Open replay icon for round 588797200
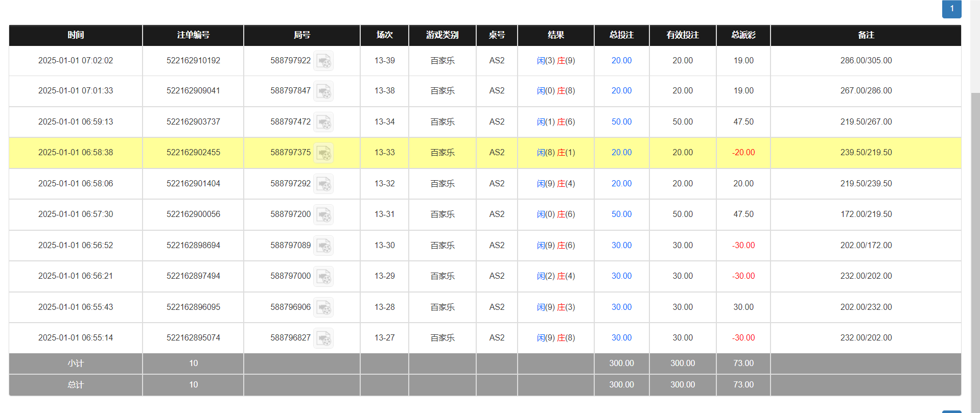The image size is (980, 413). coord(323,215)
